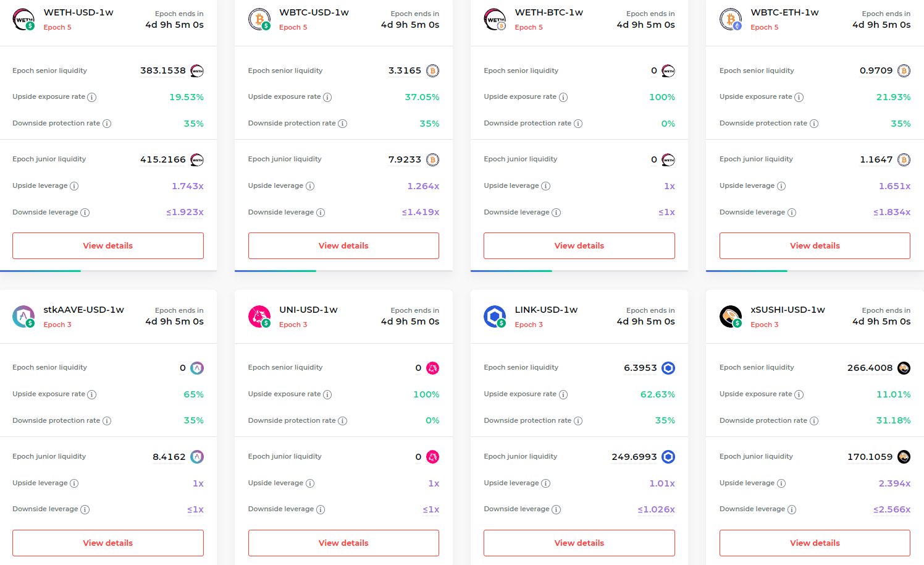The height and width of the screenshot is (565, 924).
Task: Show info for LINK-USD-1w Downside leverage
Action: pyautogui.click(x=556, y=509)
